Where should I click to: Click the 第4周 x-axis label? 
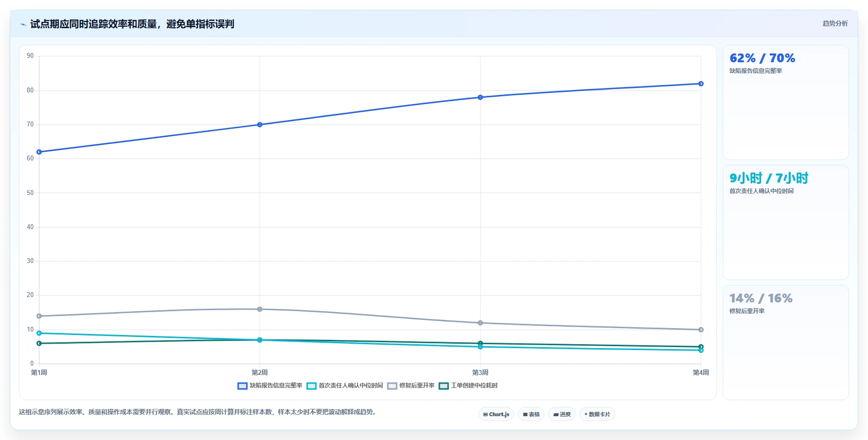coord(701,372)
